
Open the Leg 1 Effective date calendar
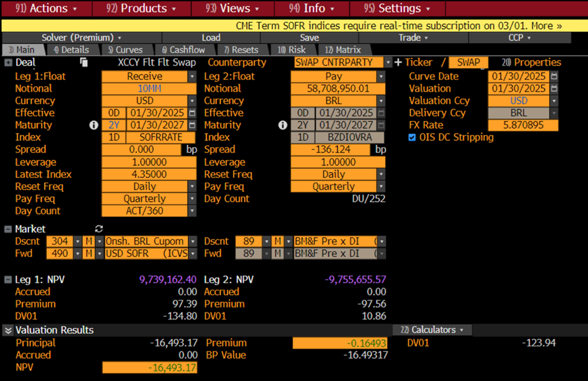click(192, 113)
